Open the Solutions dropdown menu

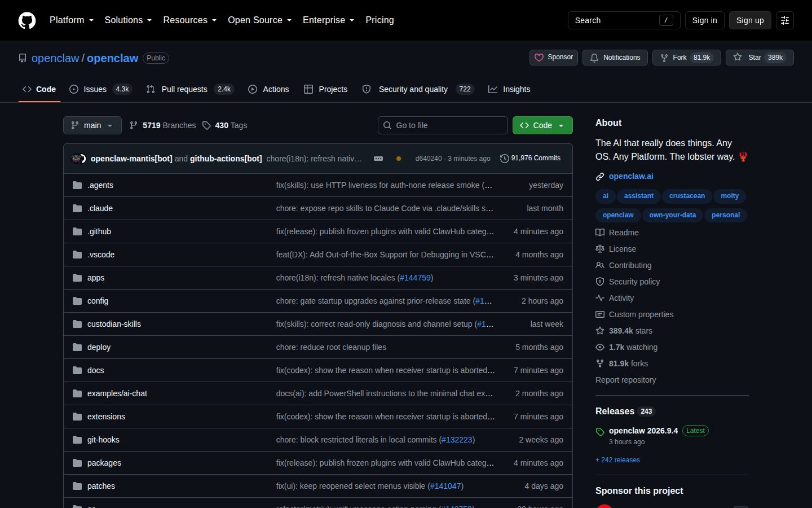(128, 20)
